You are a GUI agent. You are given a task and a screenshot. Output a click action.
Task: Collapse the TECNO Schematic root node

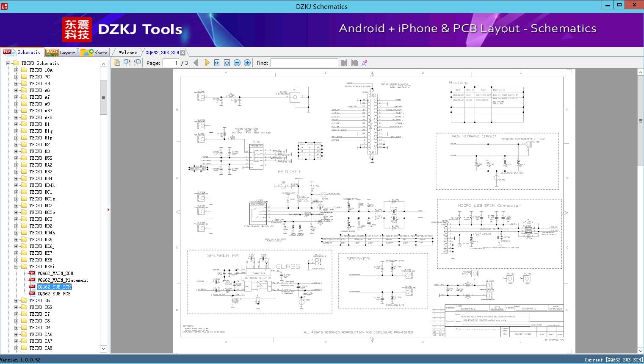click(8, 63)
